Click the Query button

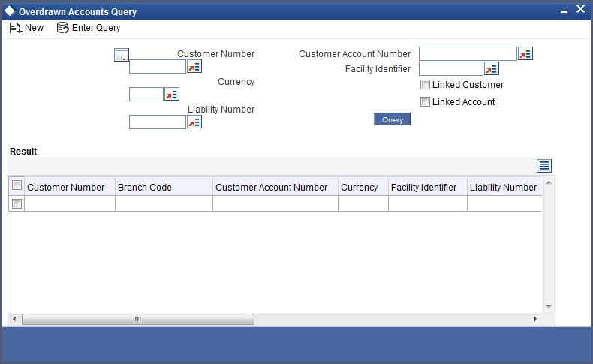pos(392,119)
